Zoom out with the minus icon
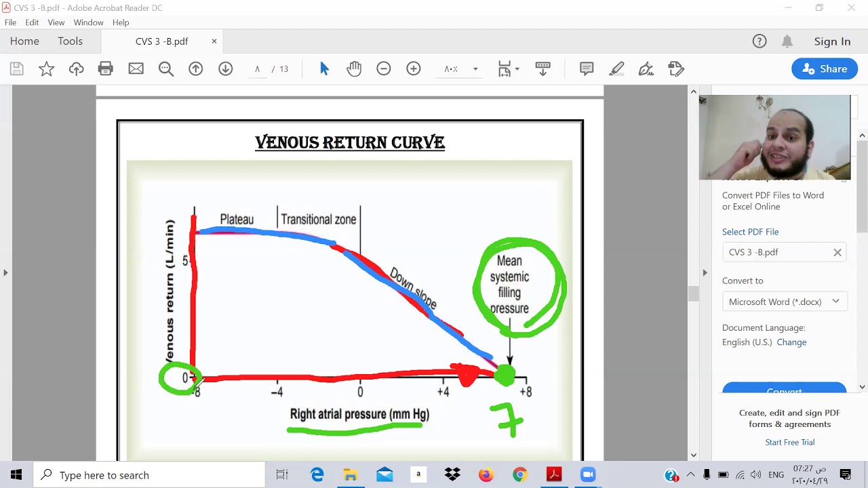 click(x=384, y=68)
